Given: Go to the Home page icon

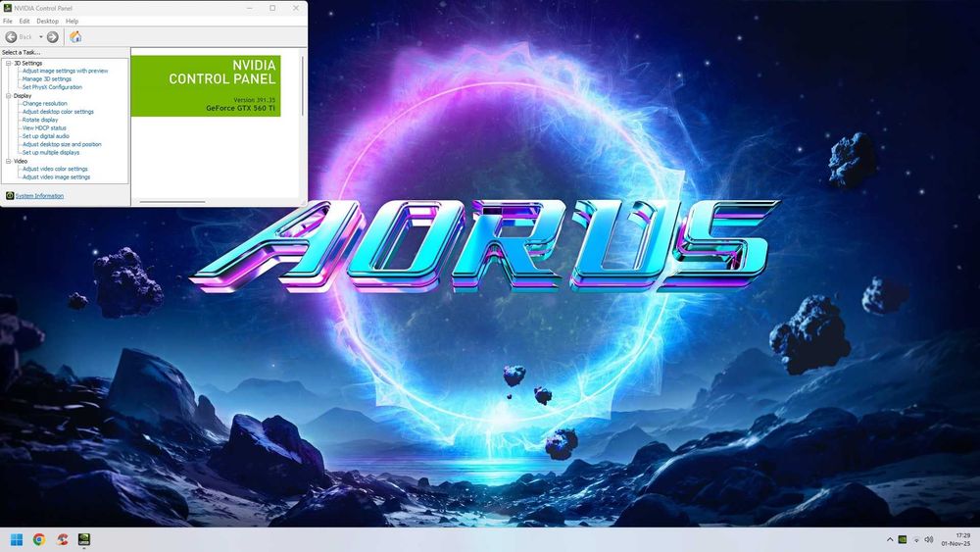Looking at the screenshot, I should (75, 37).
